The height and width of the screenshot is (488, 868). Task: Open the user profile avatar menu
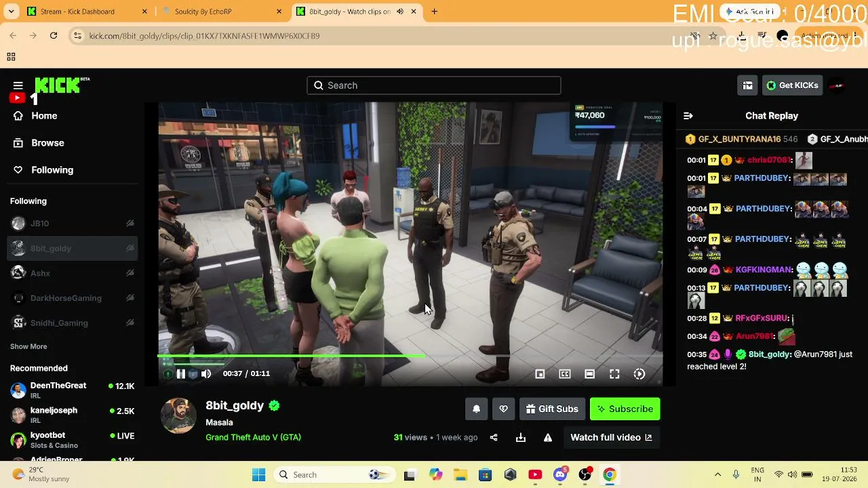[x=837, y=85]
